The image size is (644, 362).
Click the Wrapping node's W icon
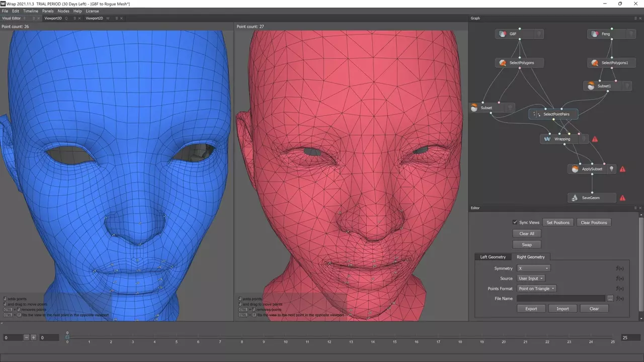pos(547,139)
